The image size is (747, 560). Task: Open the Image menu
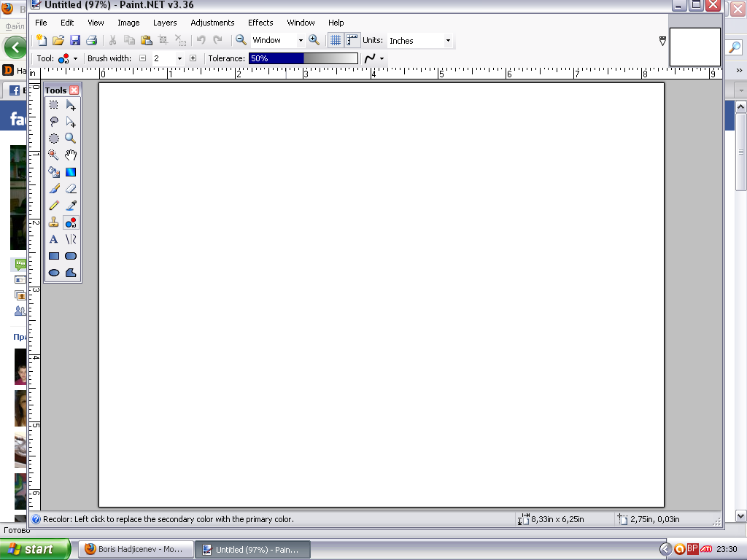pyautogui.click(x=128, y=23)
